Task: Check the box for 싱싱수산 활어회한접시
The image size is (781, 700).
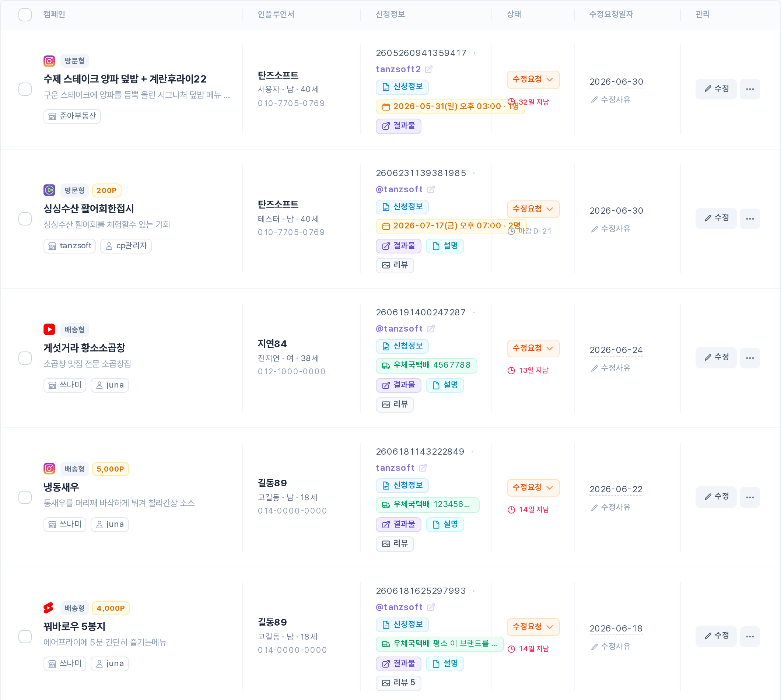Action: click(x=25, y=218)
